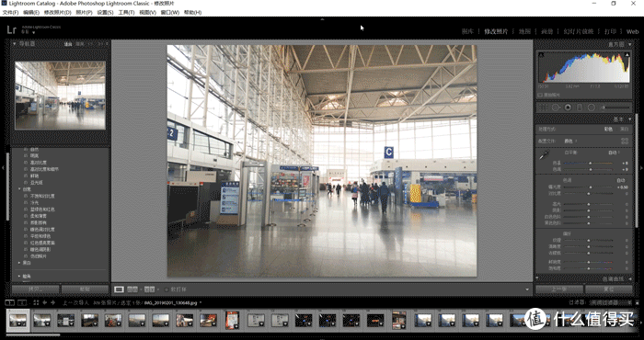644x340 pixels.
Task: Open the 配置文件 profile dropdown
Action: click(570, 141)
